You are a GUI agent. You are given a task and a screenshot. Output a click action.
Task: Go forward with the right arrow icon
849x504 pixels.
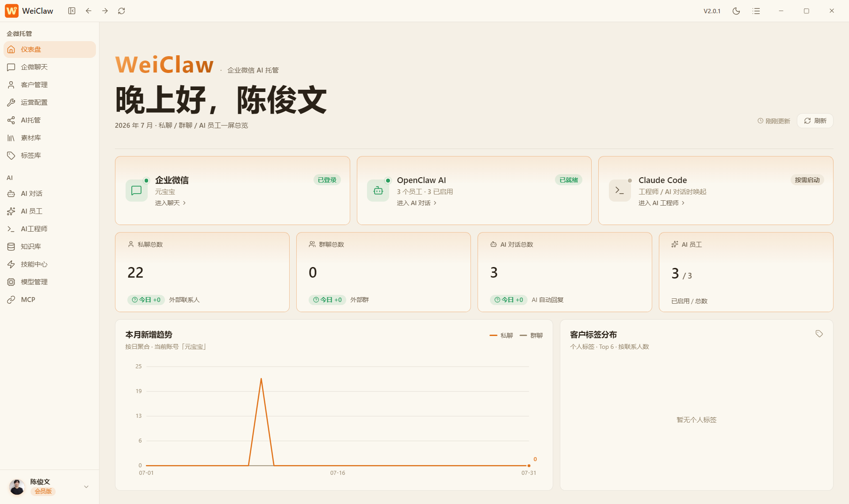click(105, 11)
